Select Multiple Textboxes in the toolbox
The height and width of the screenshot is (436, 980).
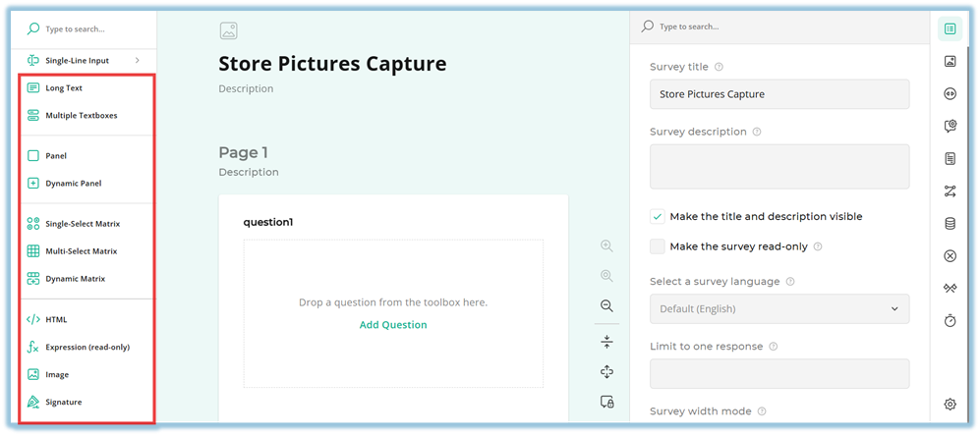point(81,116)
